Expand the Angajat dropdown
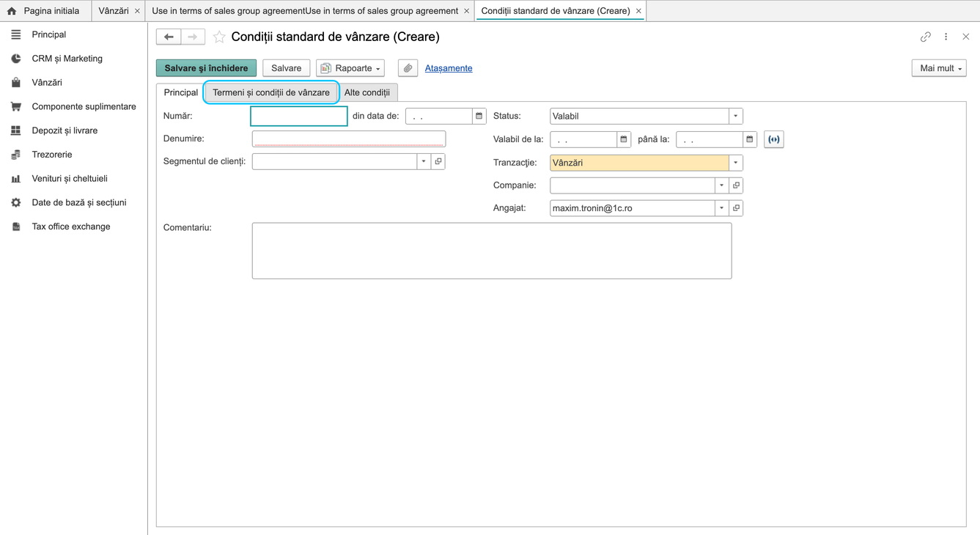Screen dimensions: 980x535 pos(722,208)
